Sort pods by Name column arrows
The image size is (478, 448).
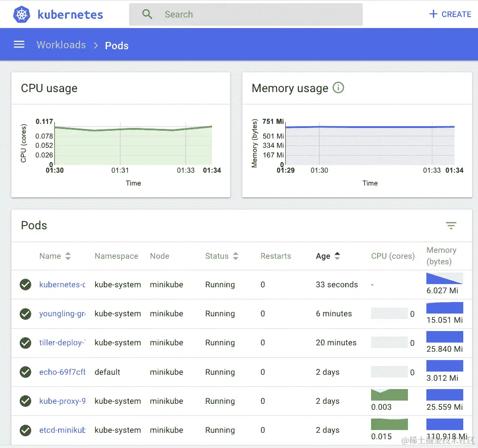[x=68, y=256]
